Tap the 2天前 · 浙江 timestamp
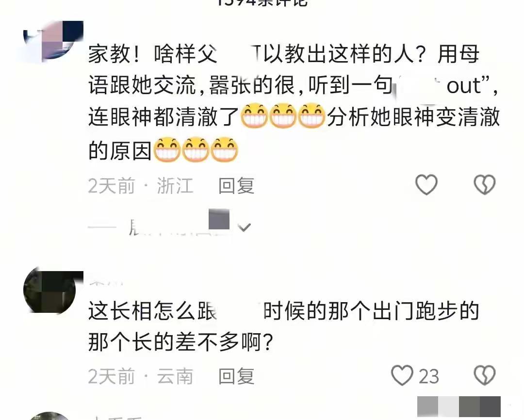Image resolution: width=524 pixels, height=420 pixels. click(141, 186)
